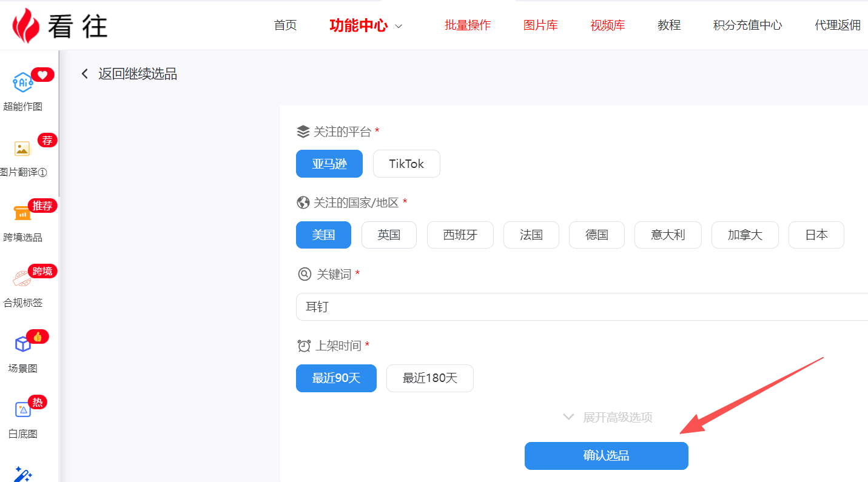Select the 白底图 sidebar icon

[22, 410]
